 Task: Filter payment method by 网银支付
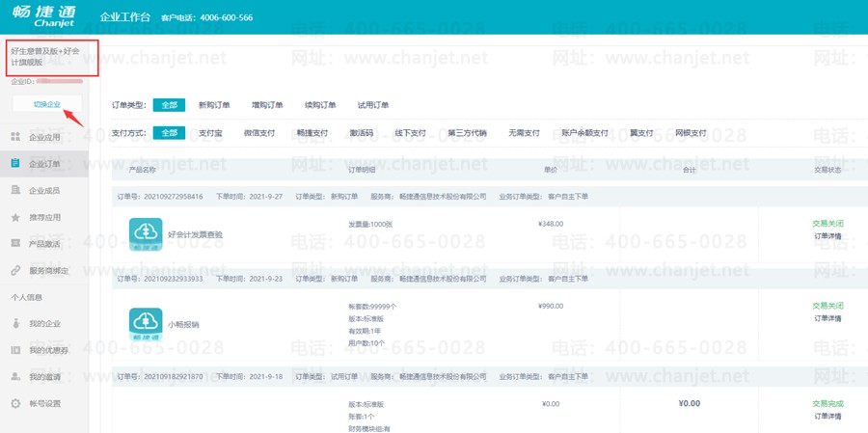click(691, 133)
